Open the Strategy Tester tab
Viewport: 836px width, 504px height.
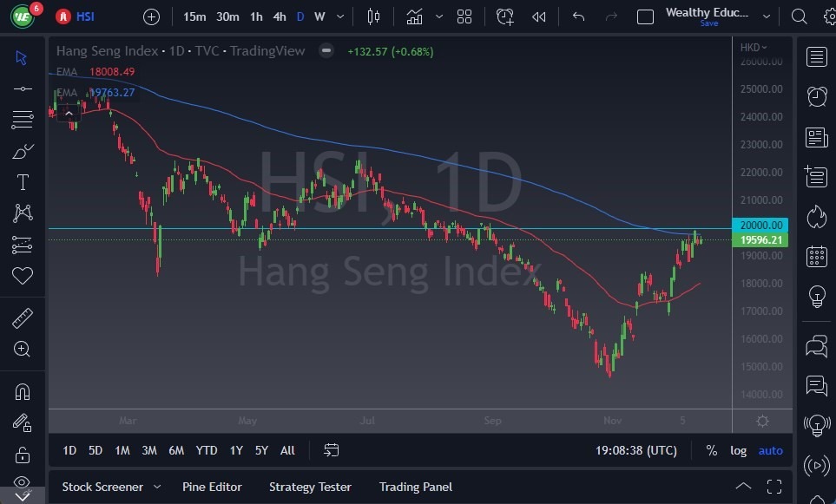(310, 487)
